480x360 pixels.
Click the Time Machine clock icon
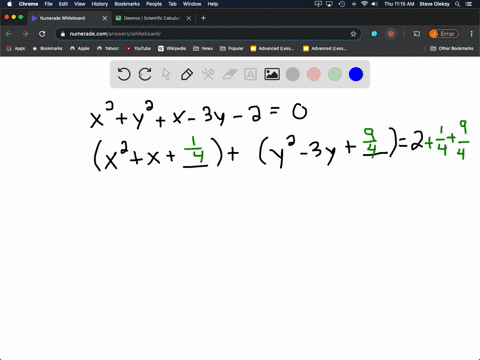point(342,4)
